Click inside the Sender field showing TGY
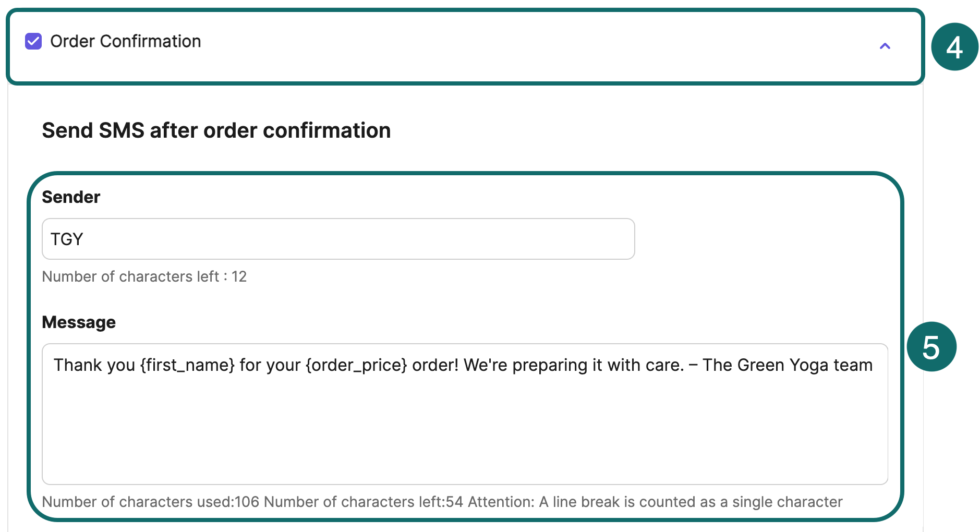 [x=338, y=239]
